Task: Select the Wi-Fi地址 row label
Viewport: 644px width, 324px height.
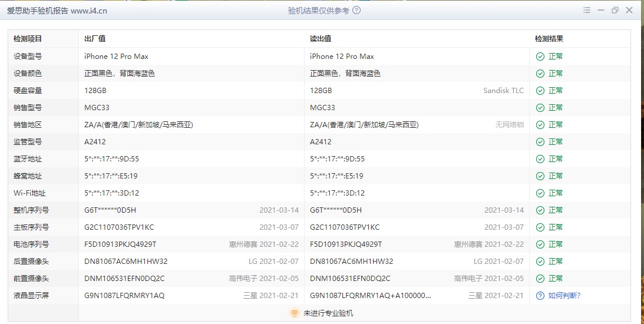Action: (x=29, y=193)
